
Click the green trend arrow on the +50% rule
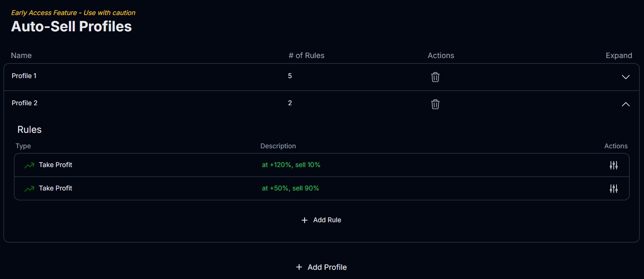(29, 189)
